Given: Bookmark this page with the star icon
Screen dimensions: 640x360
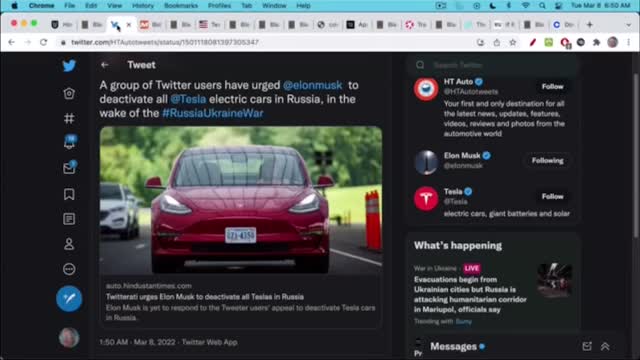Looking at the screenshot, I should click(513, 42).
